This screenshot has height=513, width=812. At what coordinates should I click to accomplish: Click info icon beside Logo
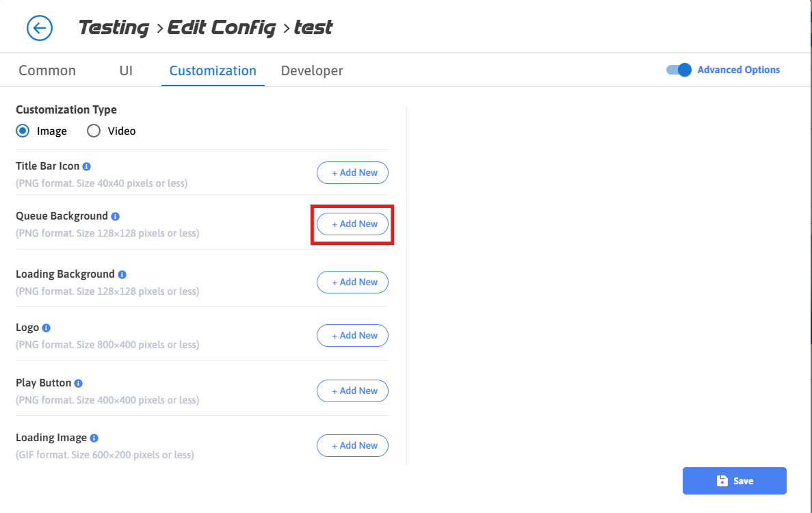coord(47,328)
